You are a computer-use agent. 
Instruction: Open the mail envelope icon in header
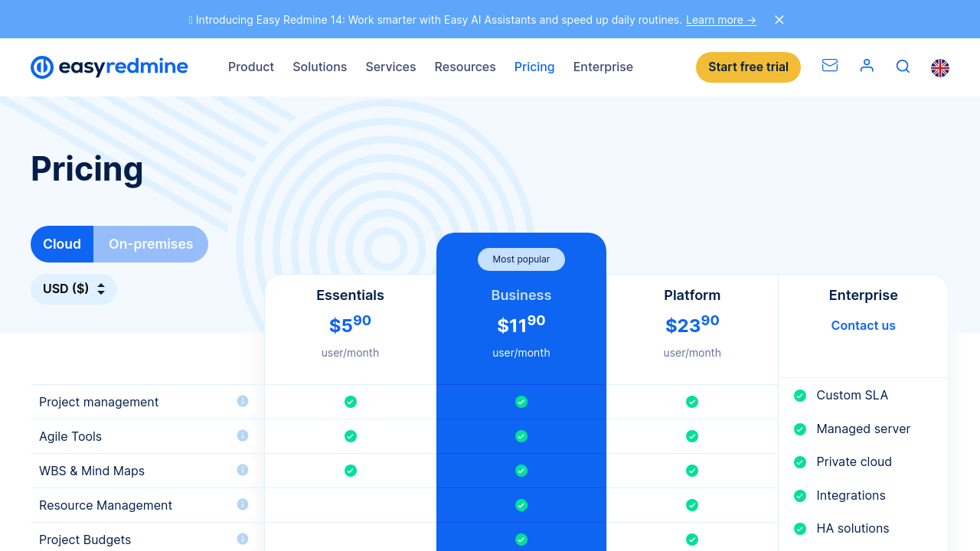(829, 66)
